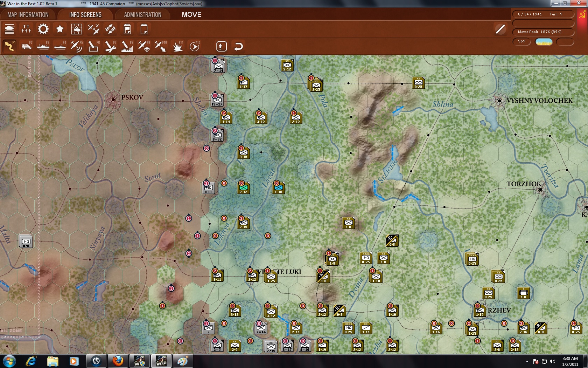Click the volume speaker tray icon

click(x=553, y=361)
